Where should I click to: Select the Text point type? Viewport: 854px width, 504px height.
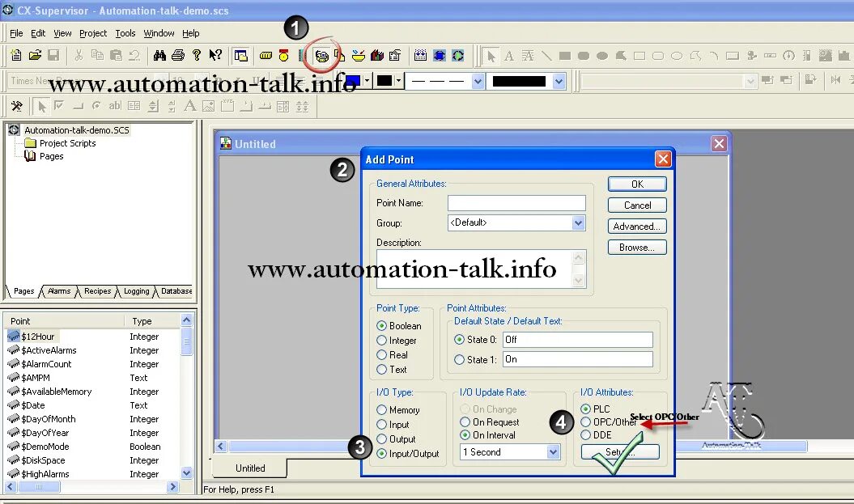coord(392,370)
